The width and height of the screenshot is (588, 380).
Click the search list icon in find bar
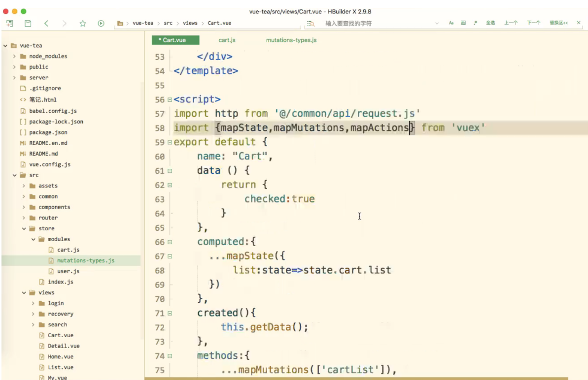click(x=311, y=24)
